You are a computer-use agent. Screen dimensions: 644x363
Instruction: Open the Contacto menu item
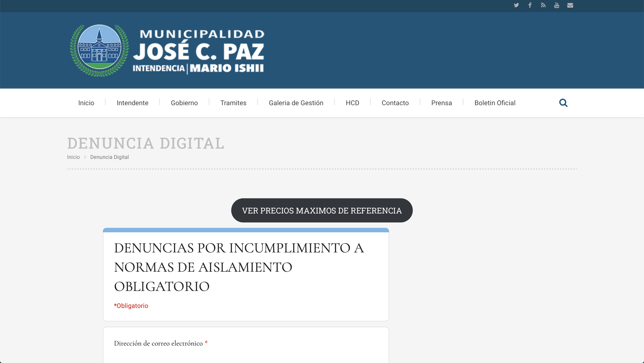(395, 103)
